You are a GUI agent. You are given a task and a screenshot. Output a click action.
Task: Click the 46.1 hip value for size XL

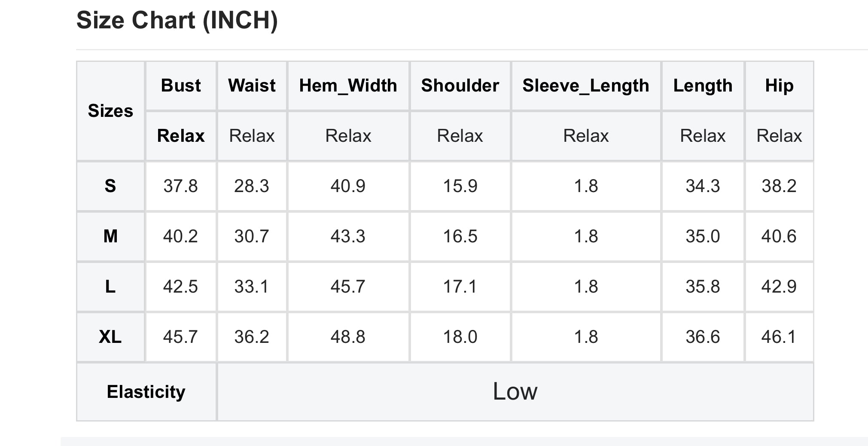(779, 337)
